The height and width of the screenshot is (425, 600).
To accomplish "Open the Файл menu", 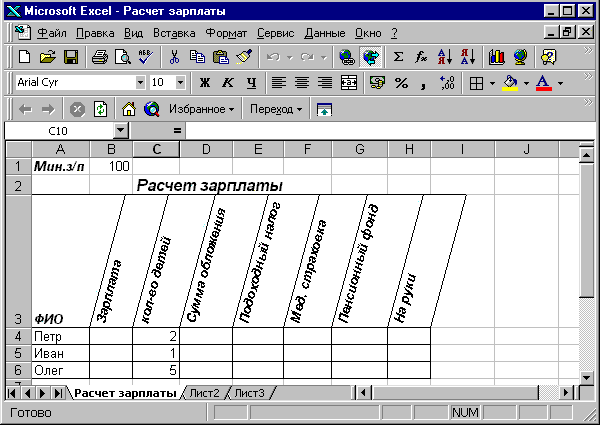I will click(x=52, y=33).
